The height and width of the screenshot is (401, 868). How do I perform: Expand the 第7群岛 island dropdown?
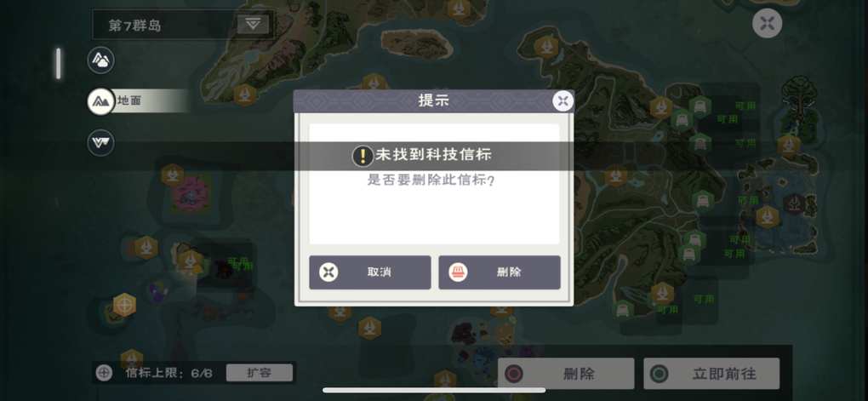tap(253, 25)
